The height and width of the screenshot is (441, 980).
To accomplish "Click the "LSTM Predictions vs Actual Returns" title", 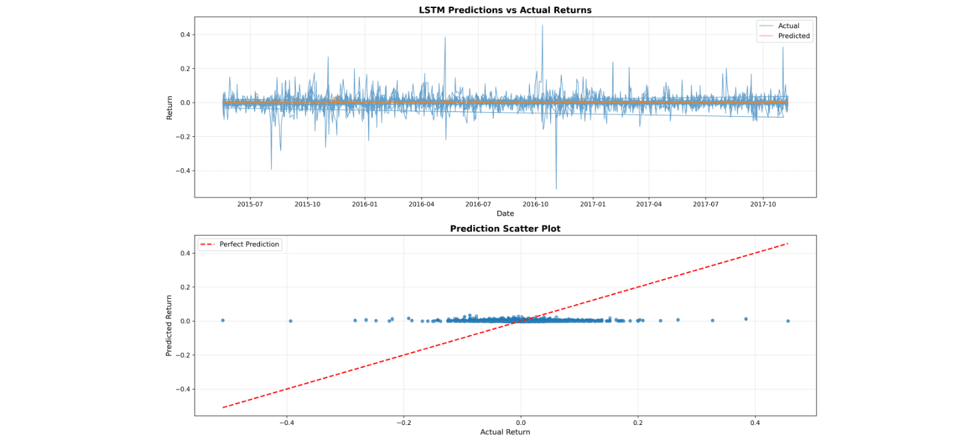I will point(505,10).
